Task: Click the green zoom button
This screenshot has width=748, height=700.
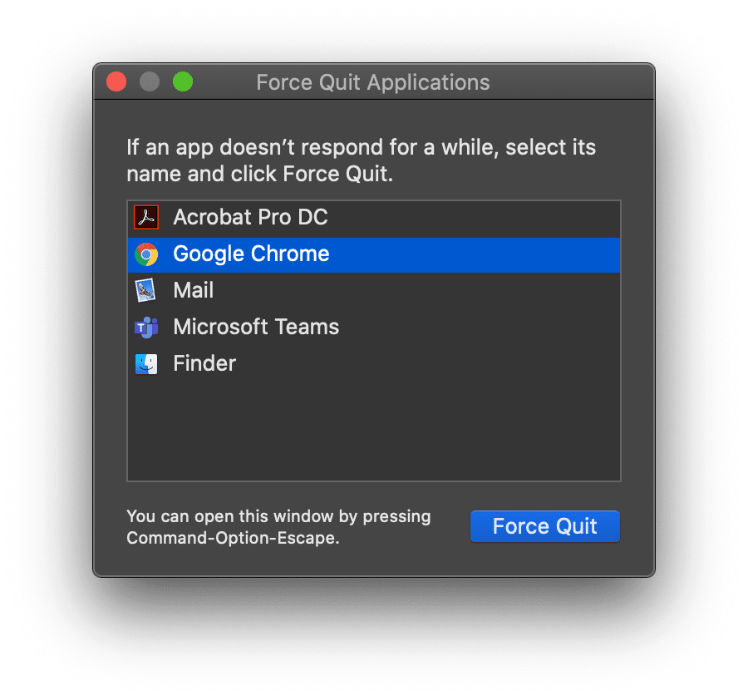Action: 182,81
